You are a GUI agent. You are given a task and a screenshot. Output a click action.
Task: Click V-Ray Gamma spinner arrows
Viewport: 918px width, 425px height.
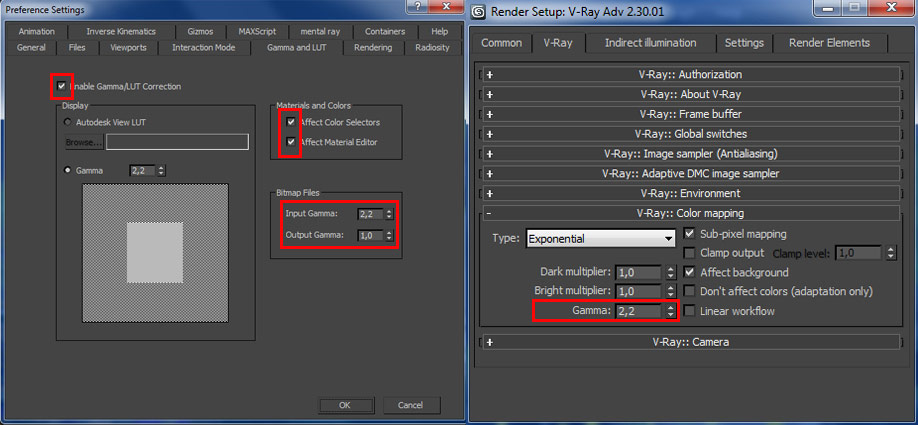click(x=671, y=311)
